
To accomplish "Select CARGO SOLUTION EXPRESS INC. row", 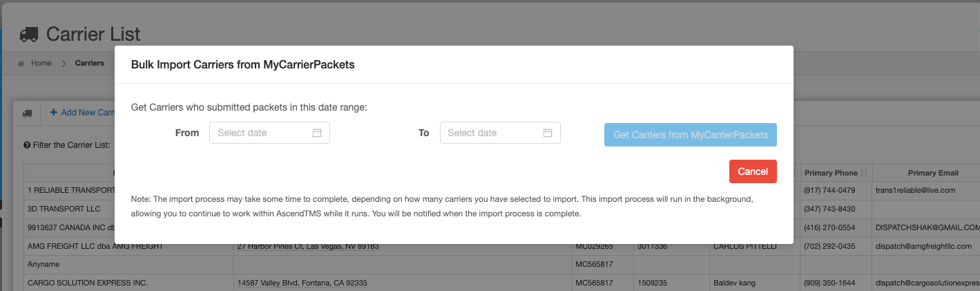I will pyautogui.click(x=502, y=283).
